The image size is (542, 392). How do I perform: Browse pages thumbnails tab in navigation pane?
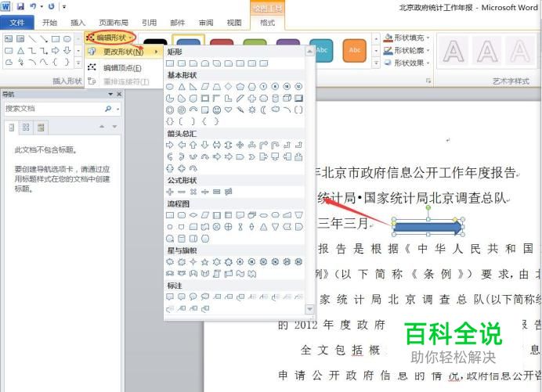point(26,128)
